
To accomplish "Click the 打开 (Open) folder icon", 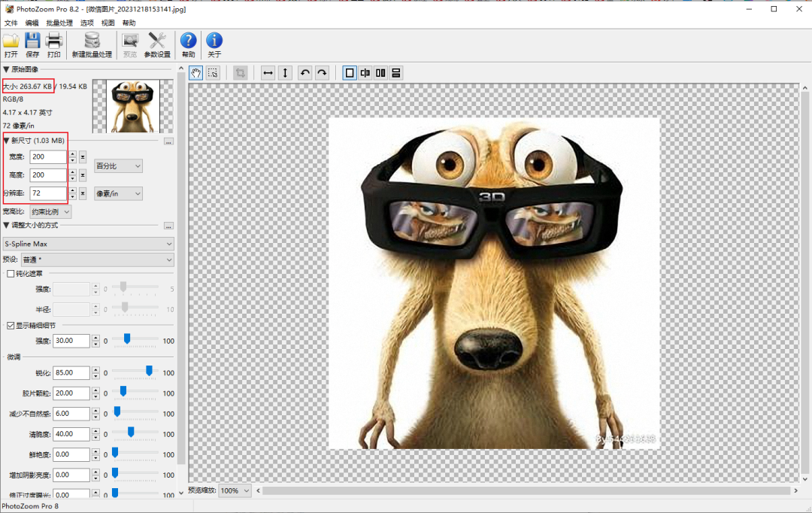I will [x=11, y=41].
